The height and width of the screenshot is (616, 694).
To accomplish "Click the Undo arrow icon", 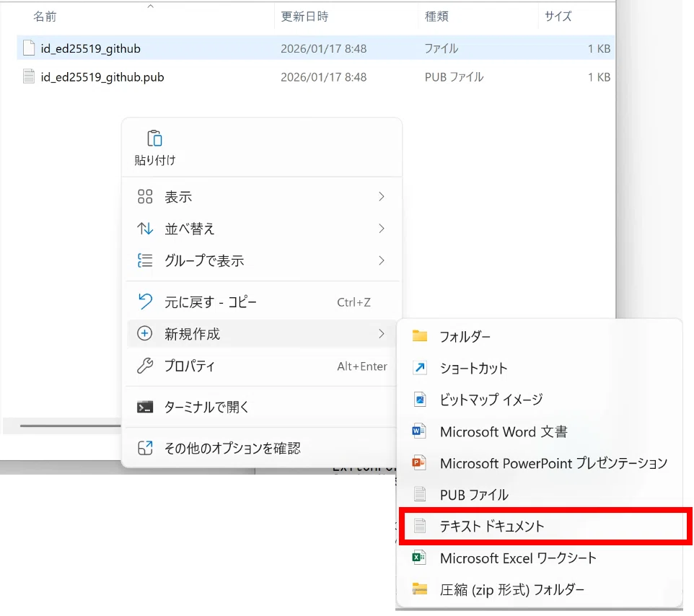I will (x=145, y=302).
